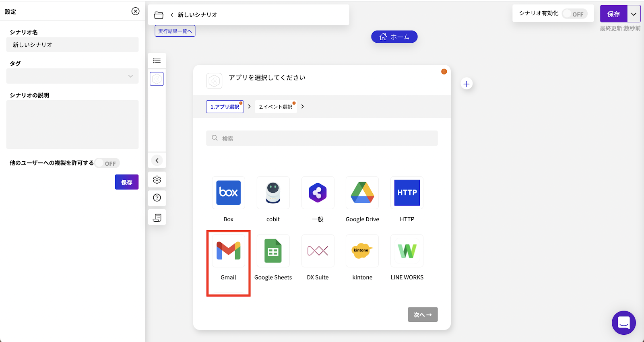Viewport: 644px width, 342px height.
Task: Go back with chevron before 新しいシナリオ
Action: click(172, 15)
